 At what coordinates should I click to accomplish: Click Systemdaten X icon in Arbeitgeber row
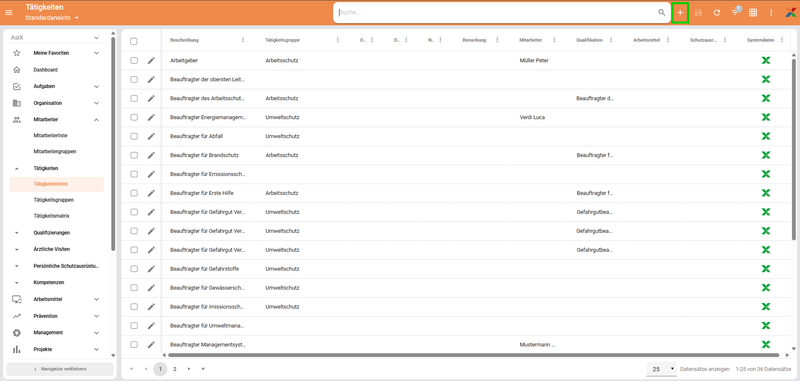(766, 61)
